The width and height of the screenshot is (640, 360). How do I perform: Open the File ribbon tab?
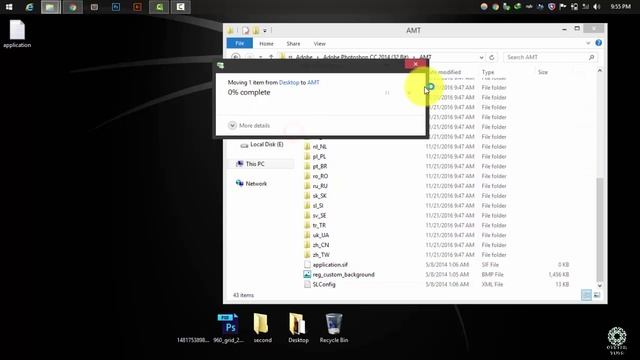(240, 43)
